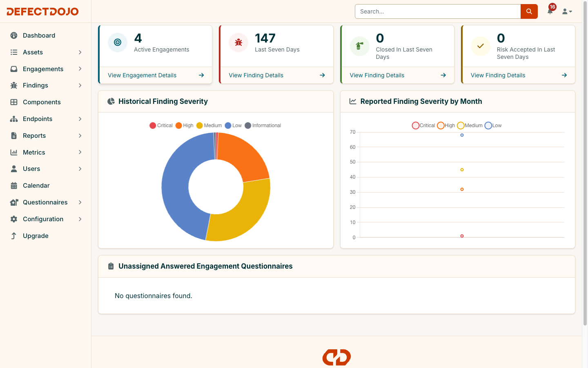Click the Findings bug icon in sidebar
This screenshot has height=368, width=588.
coord(14,85)
